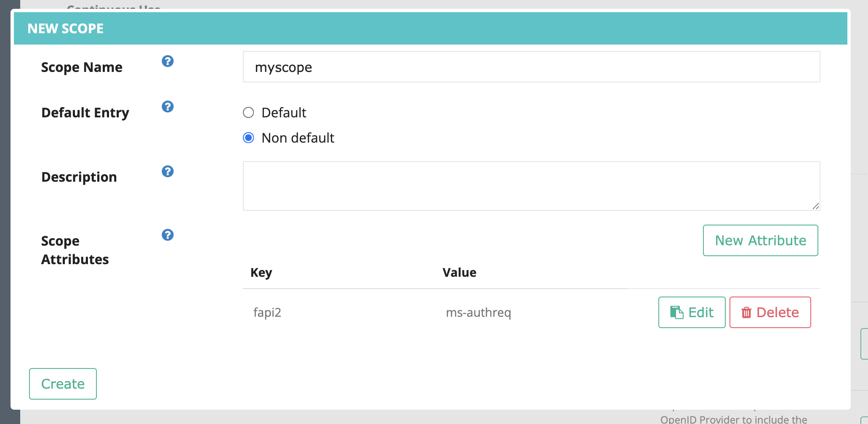The height and width of the screenshot is (424, 868).
Task: Focus the Scope Name field containing myscope
Action: tap(531, 67)
